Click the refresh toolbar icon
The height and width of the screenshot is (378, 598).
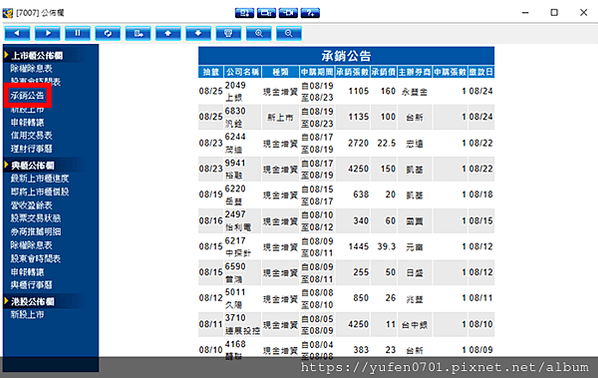tap(108, 34)
